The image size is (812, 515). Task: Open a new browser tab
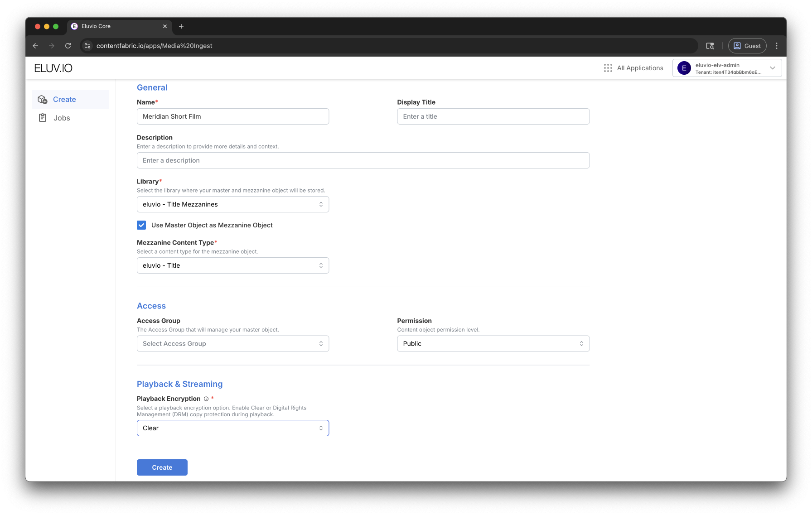(x=181, y=26)
